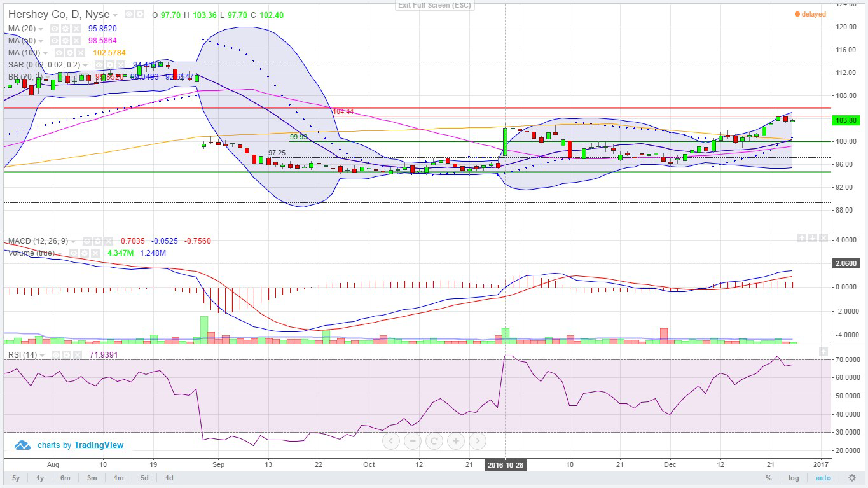Open Volume indicator settings gear
The height and width of the screenshot is (488, 868).
[x=85, y=253]
